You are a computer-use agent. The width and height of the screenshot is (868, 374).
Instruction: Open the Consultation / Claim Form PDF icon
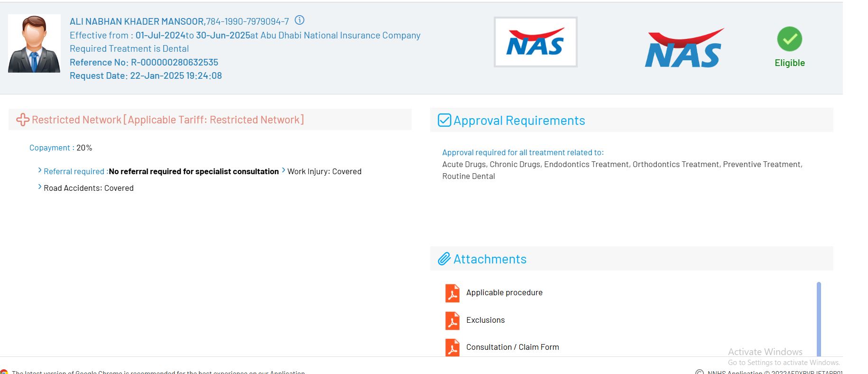(452, 347)
